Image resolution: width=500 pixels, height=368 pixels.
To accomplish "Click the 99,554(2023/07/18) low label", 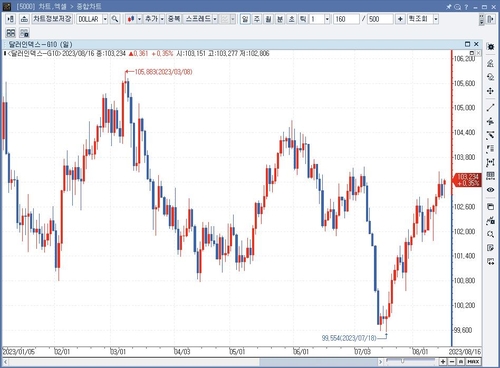I will pyautogui.click(x=349, y=338).
